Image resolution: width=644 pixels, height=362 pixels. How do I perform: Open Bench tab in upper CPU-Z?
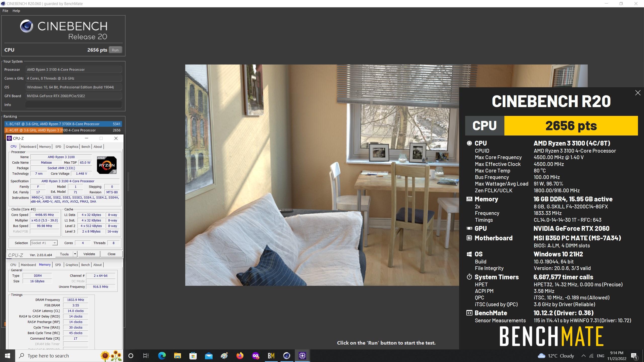pyautogui.click(x=86, y=147)
